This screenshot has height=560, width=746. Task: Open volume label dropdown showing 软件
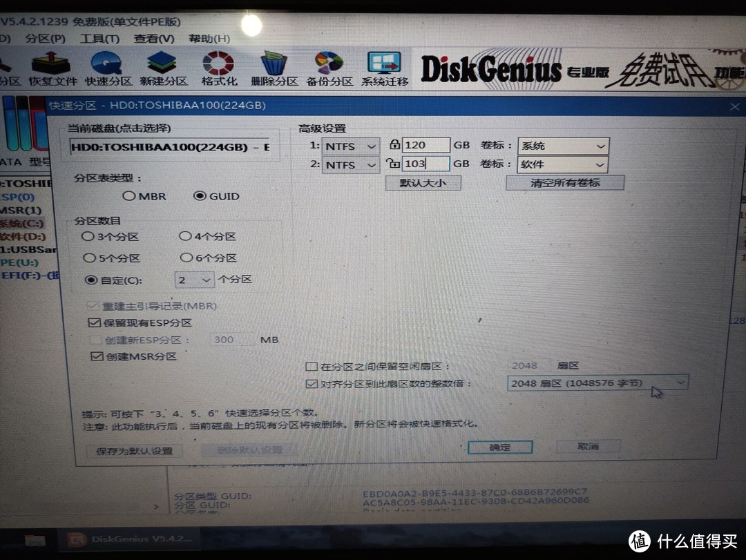pos(564,164)
